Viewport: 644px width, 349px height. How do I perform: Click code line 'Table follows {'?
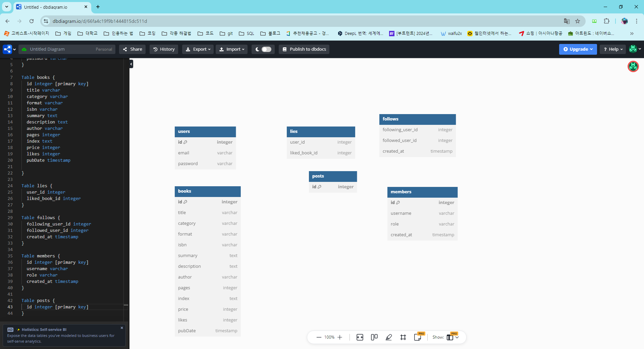41,218
